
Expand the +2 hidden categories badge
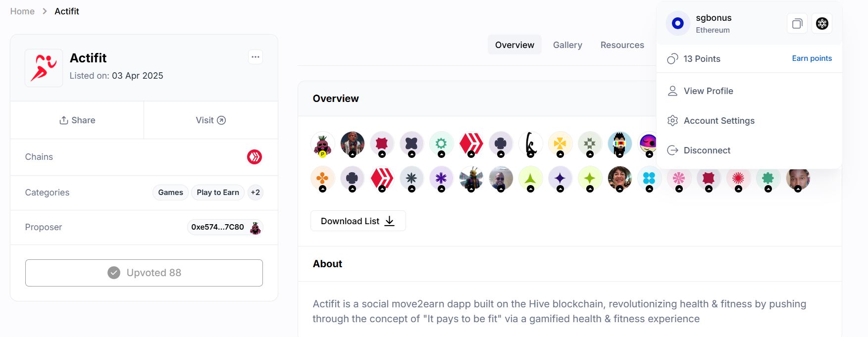click(255, 193)
